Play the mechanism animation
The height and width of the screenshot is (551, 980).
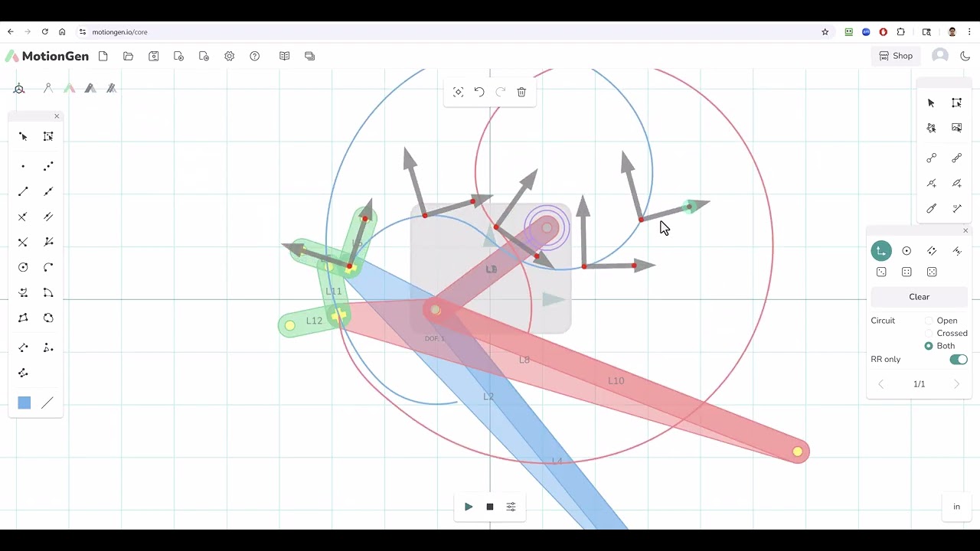[x=469, y=507]
